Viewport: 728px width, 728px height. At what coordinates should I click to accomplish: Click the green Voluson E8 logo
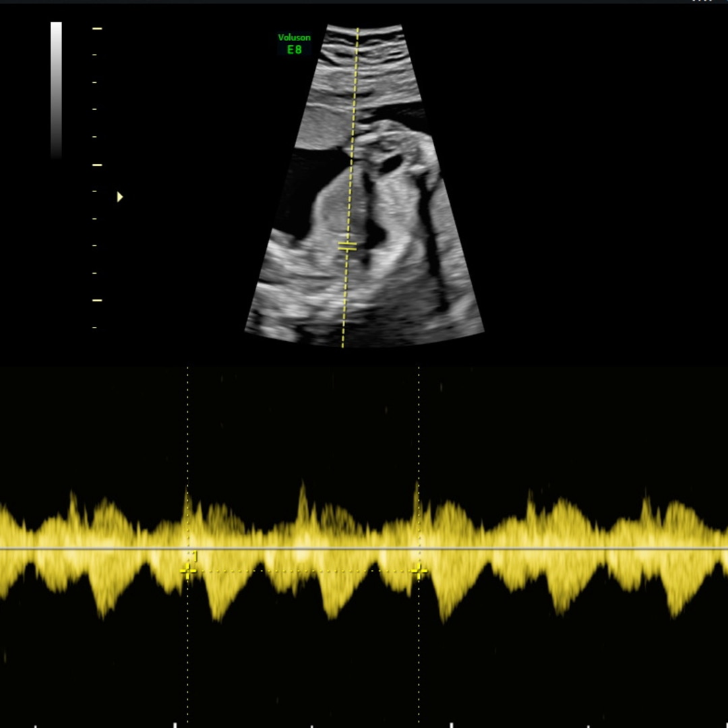click(294, 44)
